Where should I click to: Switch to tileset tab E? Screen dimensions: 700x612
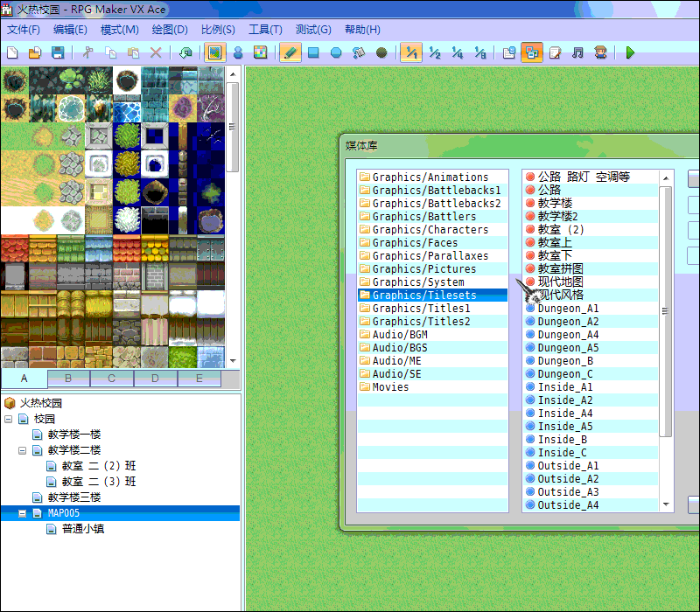pos(199,379)
